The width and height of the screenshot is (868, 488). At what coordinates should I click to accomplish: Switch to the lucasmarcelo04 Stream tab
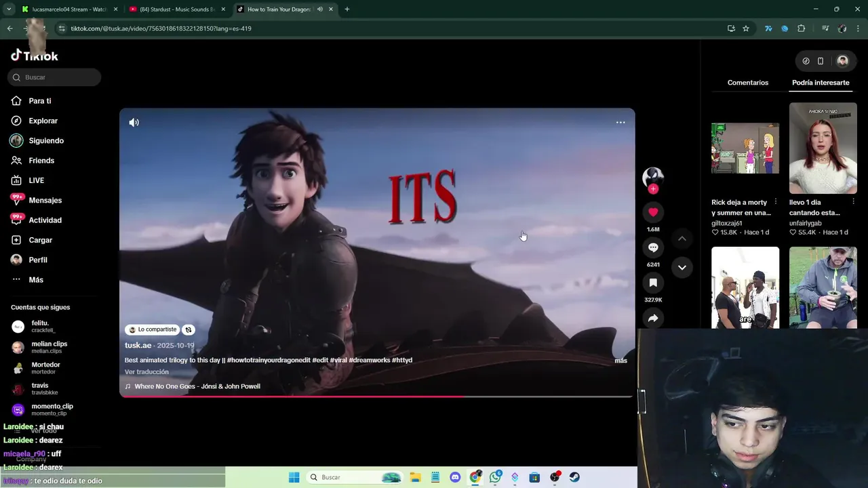(69, 9)
